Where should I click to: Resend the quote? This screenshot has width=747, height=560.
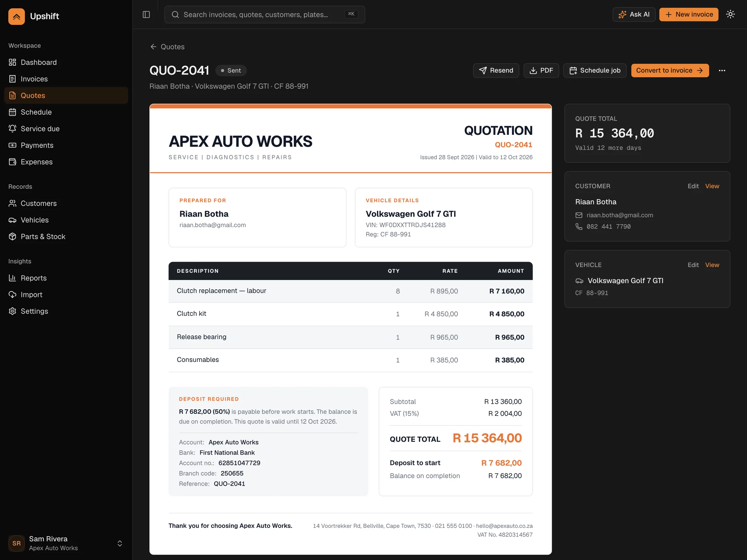[x=496, y=71]
